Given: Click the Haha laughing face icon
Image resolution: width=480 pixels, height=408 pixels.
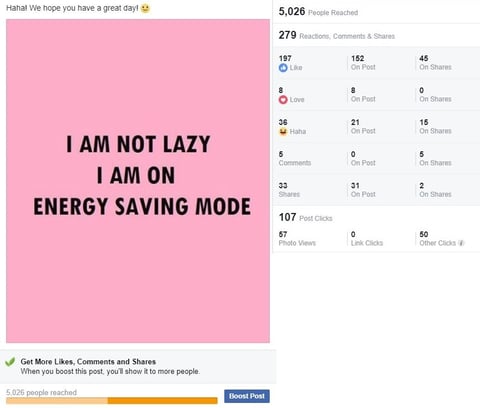Looking at the screenshot, I should coord(283,131).
